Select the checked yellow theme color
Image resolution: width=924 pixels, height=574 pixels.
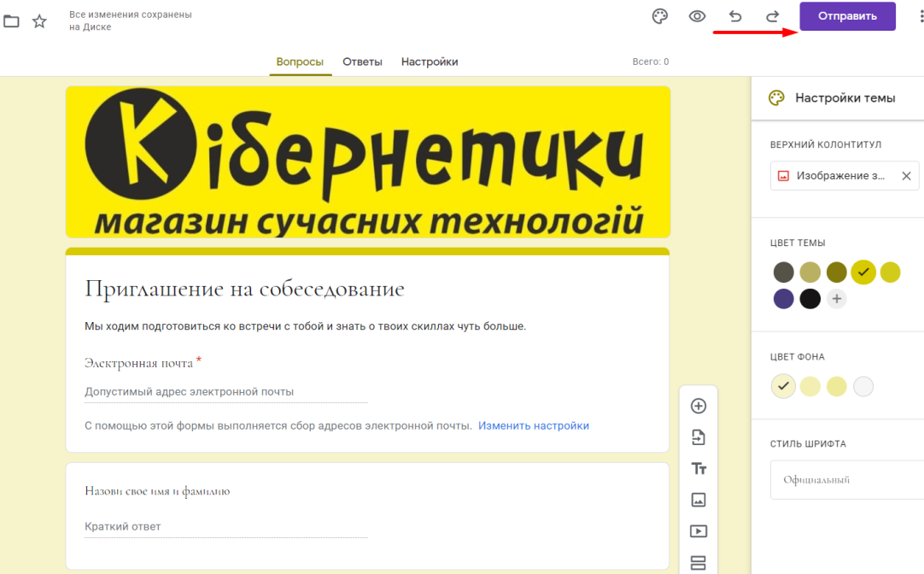tap(863, 272)
